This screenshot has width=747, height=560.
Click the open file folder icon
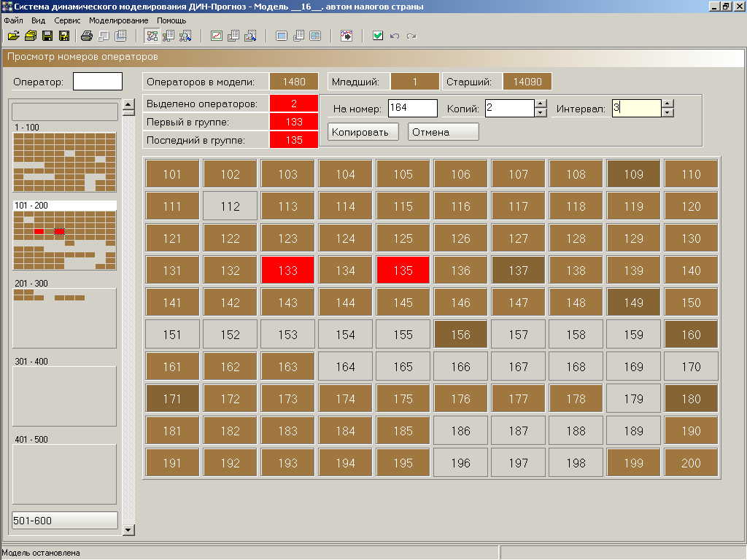(13, 36)
